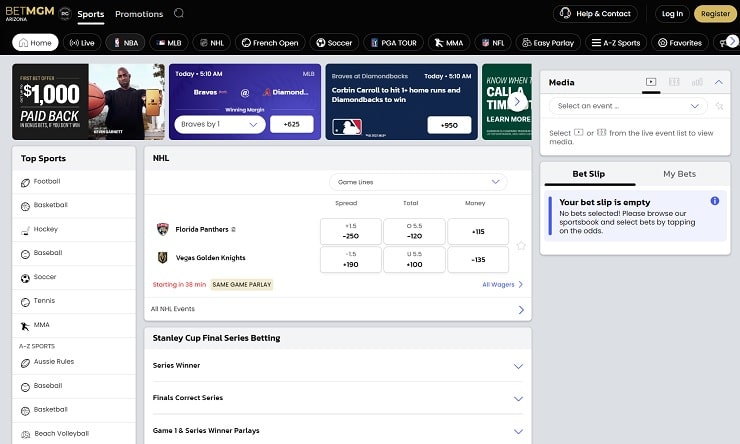Open Basketball under A-Z Sports

[74, 410]
